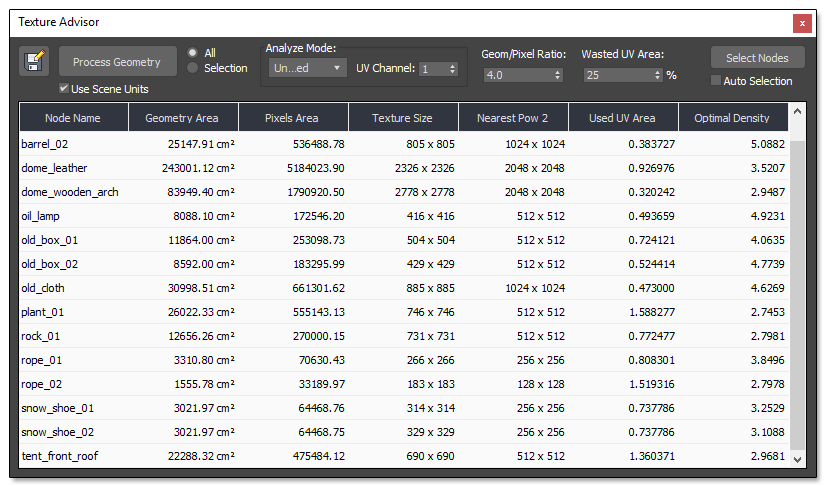Click the Geom/Pixel Ratio spinner arrows
This screenshot has height=487, width=826.
point(557,75)
